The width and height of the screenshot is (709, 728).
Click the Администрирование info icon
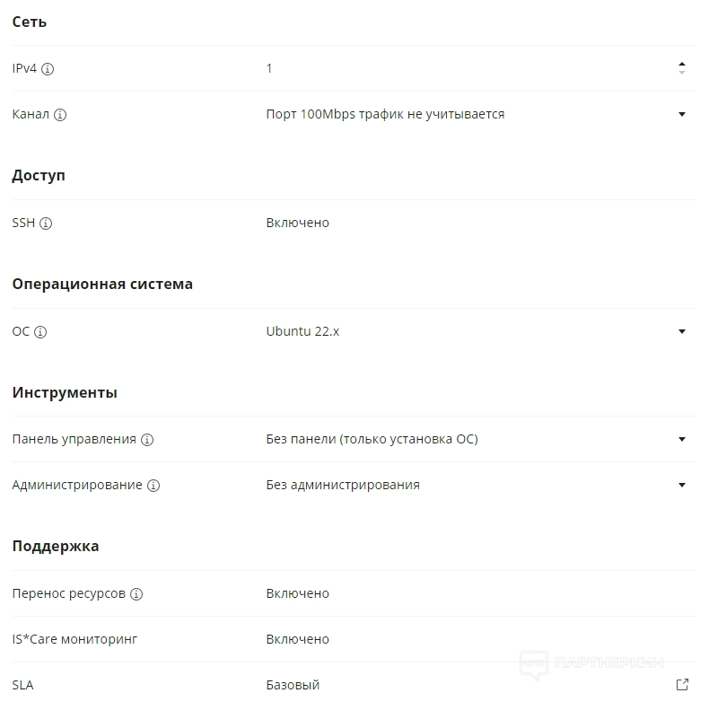coord(153,486)
